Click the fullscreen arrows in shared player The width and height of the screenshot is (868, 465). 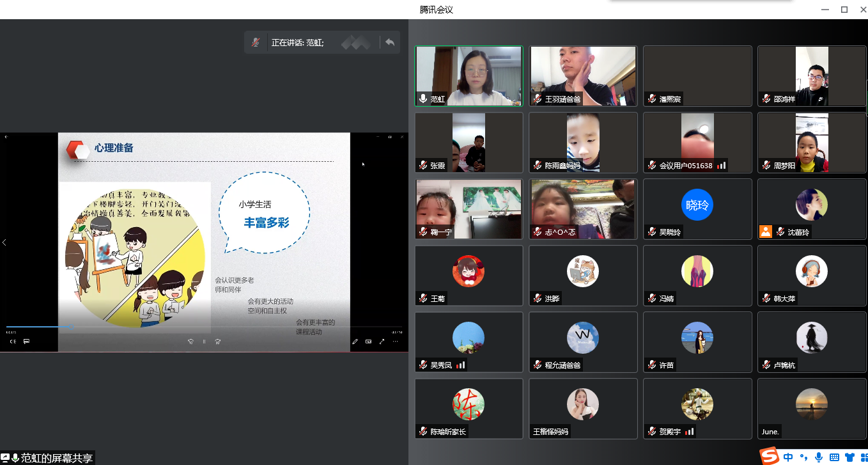pos(382,342)
